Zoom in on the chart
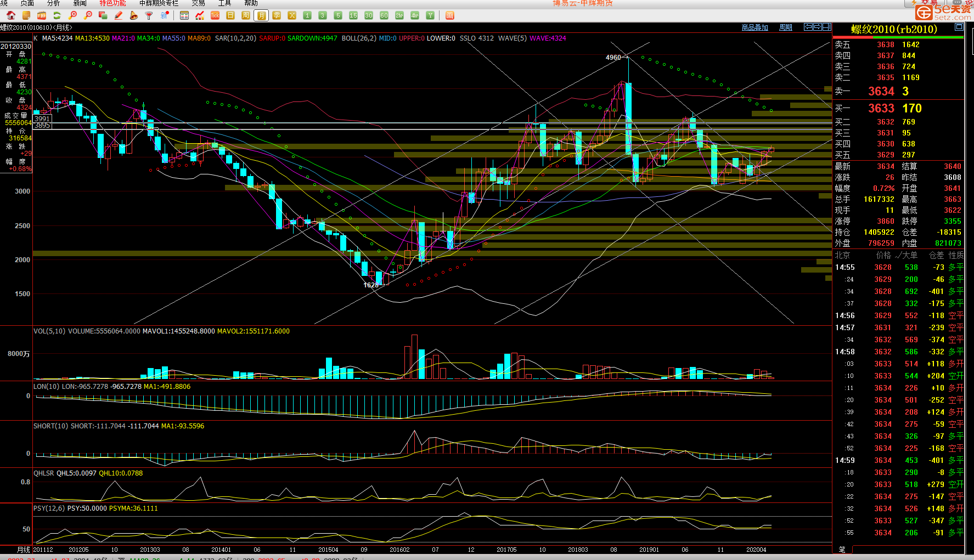974x560 pixels. point(72,15)
